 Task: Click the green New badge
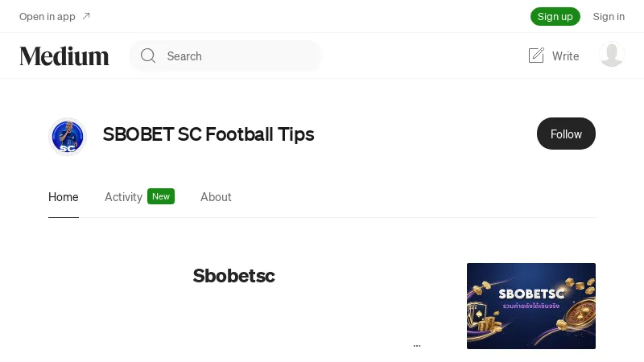pyautogui.click(x=161, y=196)
